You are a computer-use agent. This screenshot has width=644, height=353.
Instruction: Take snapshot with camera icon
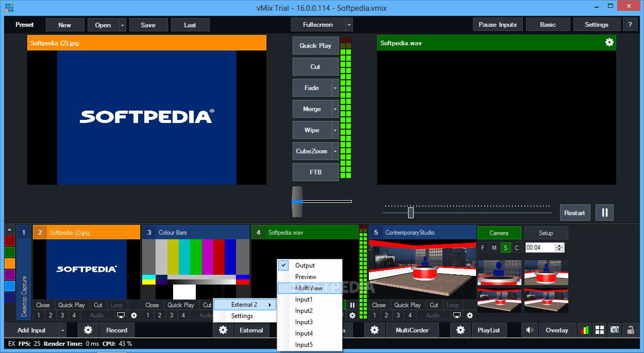tap(615, 330)
